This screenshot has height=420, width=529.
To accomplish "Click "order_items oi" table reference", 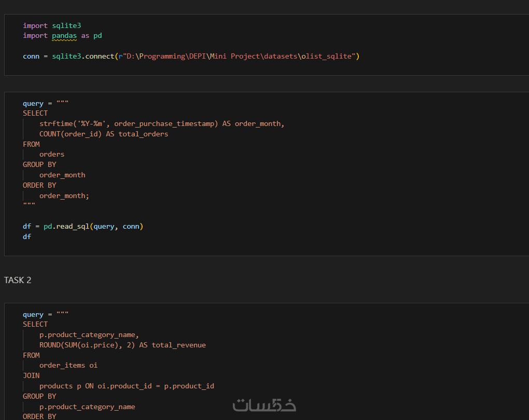I will point(68,365).
